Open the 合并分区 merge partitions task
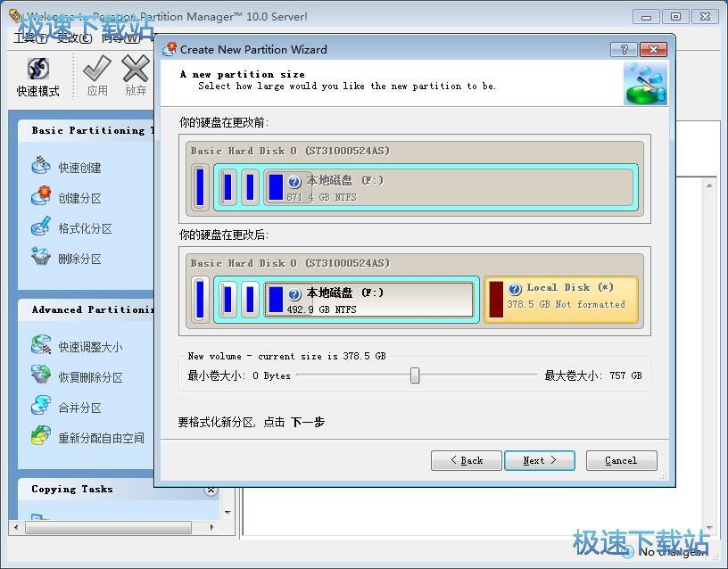This screenshot has height=569, width=728. pyautogui.click(x=66, y=407)
